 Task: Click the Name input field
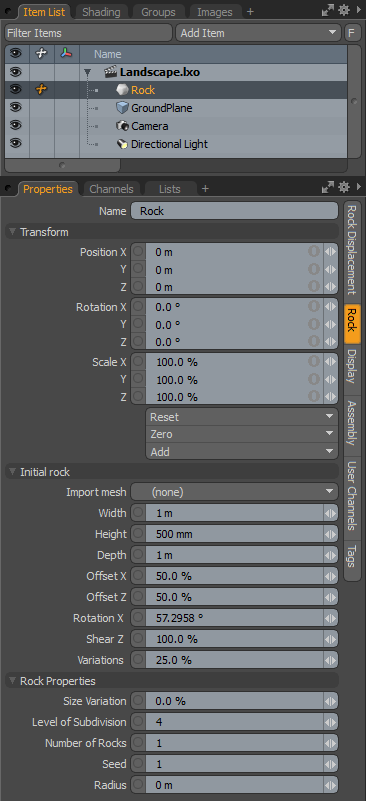234,211
